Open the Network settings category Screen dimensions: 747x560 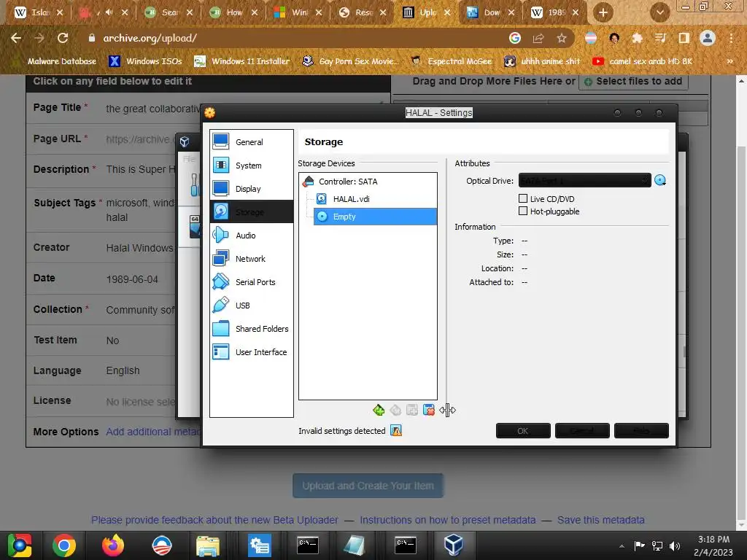point(251,259)
